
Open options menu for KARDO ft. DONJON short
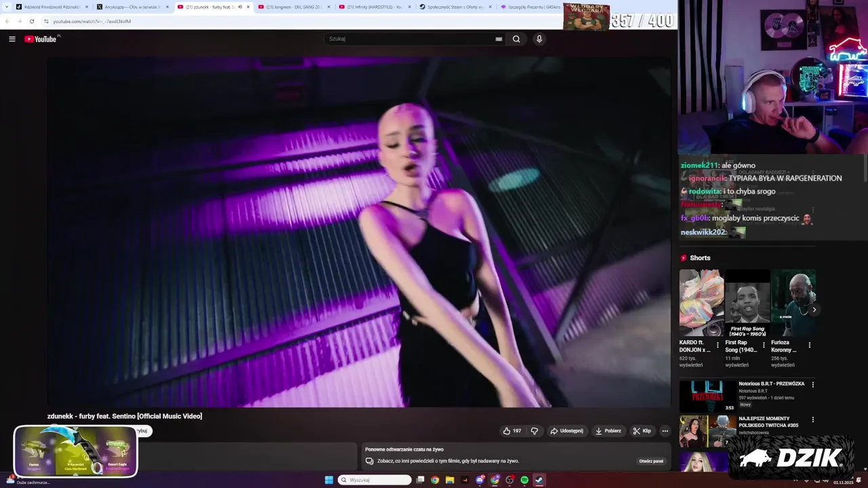[x=717, y=345]
